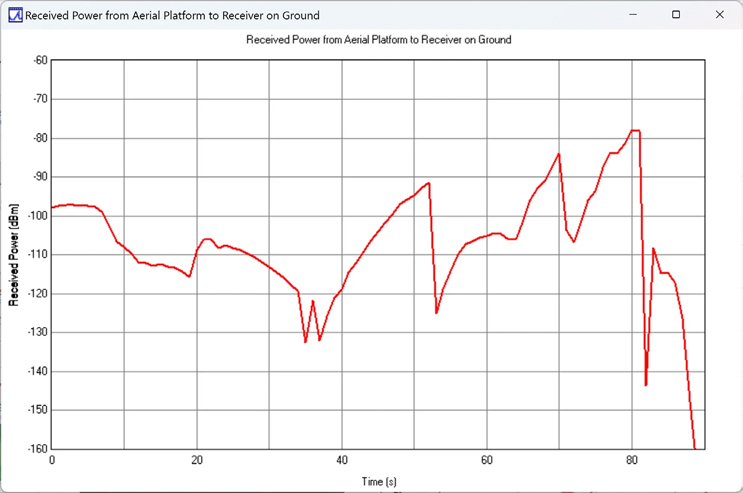Click the curve peak just before 52 seconds
Screen dimensions: 743x493
pos(428,183)
